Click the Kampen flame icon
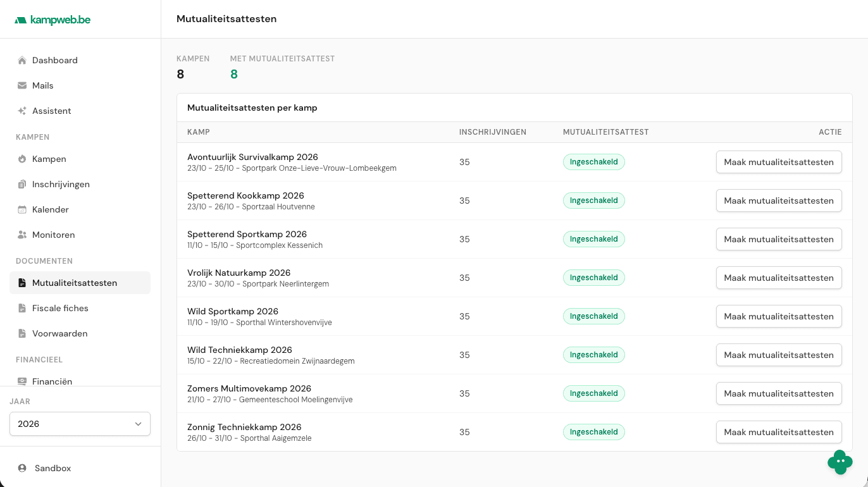Image resolution: width=868 pixels, height=487 pixels. tap(22, 159)
